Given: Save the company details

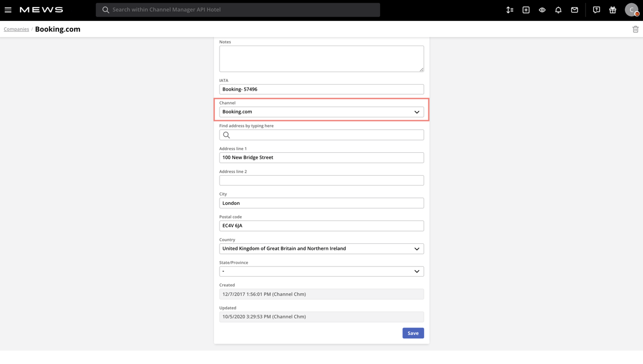Looking at the screenshot, I should point(413,333).
